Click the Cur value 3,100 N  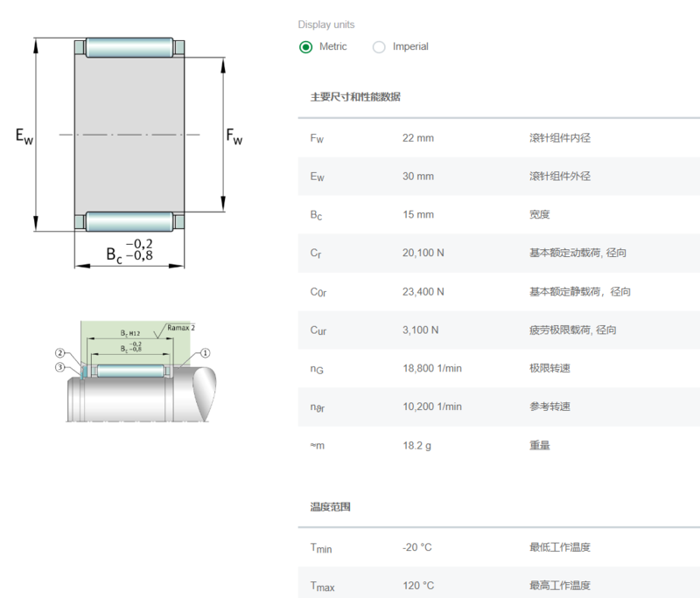click(420, 330)
